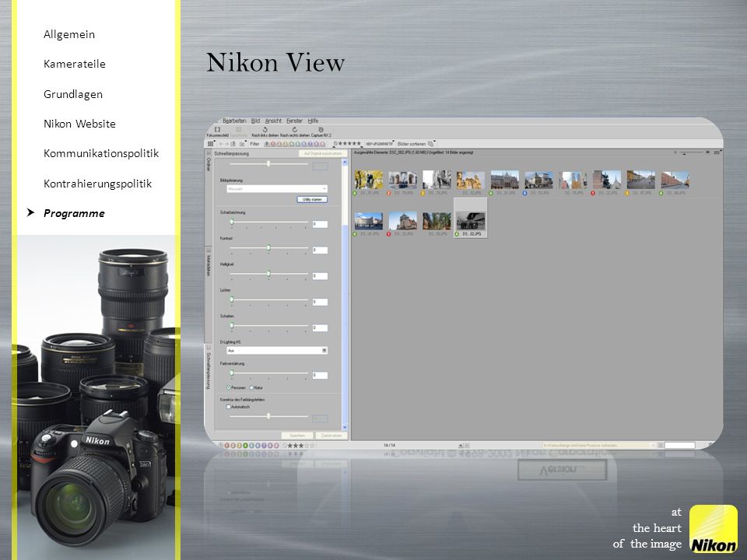The height and width of the screenshot is (560, 747).
Task: Open the status bar message dropdown
Action: 653,445
